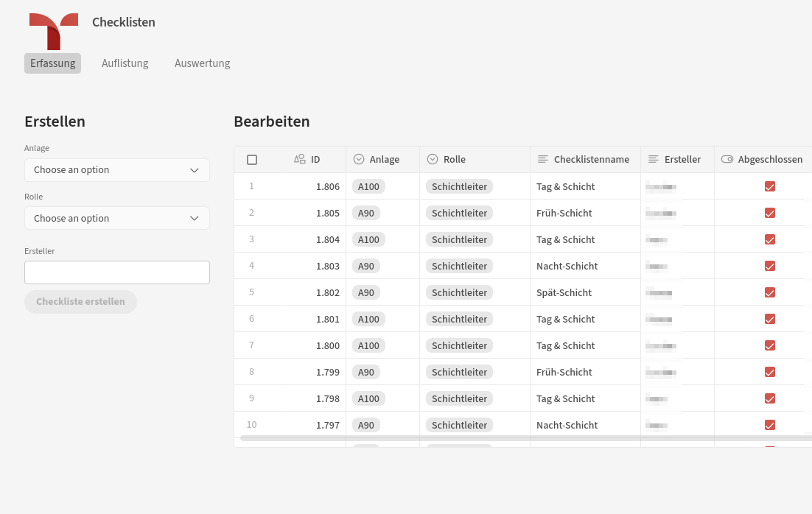The image size is (812, 514).
Task: Click the Nacht-Schicht name in row 1.797
Action: pos(567,425)
